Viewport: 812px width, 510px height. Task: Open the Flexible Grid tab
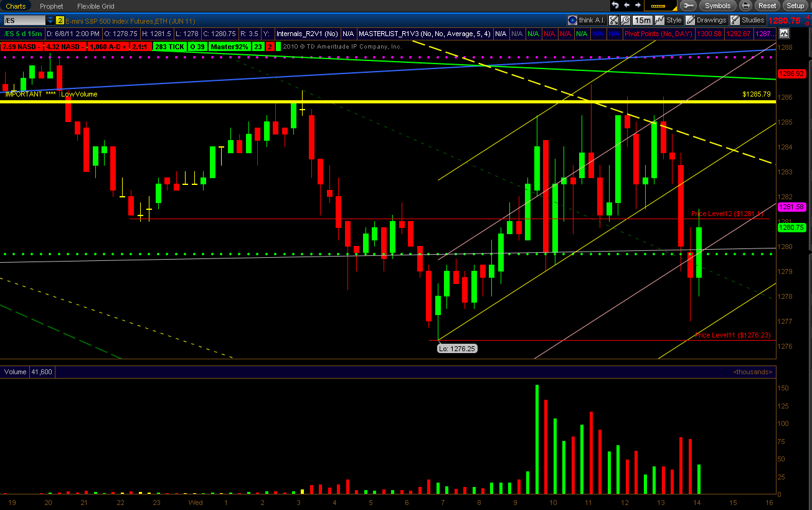[95, 6]
